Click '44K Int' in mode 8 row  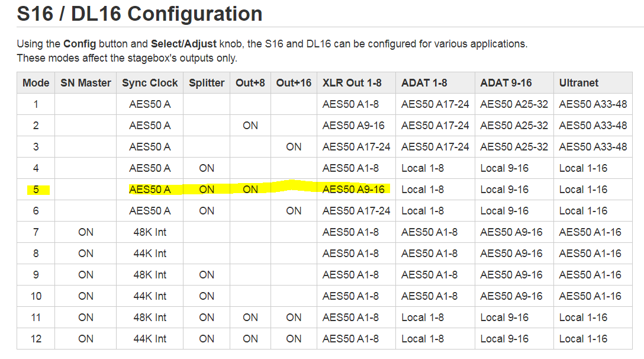(x=150, y=254)
